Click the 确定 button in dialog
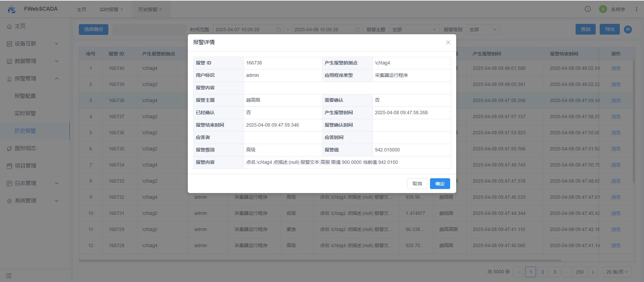Viewport: 644px width, 282px height. click(440, 184)
